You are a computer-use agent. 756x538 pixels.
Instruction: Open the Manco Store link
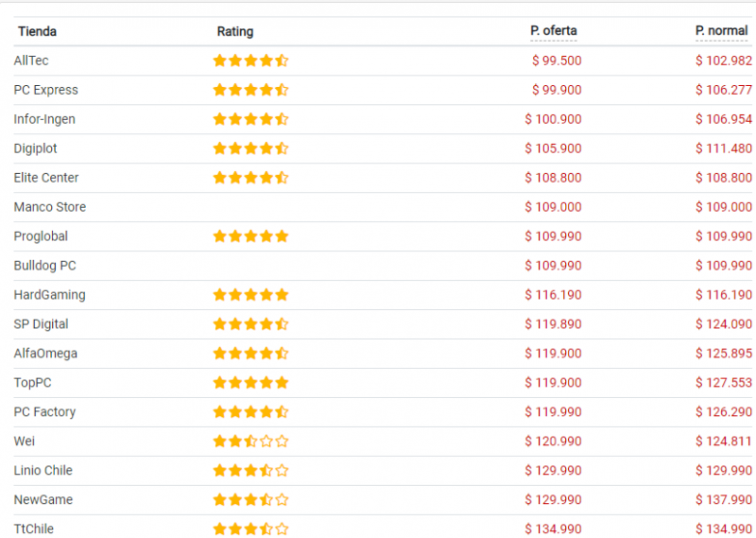pyautogui.click(x=50, y=207)
